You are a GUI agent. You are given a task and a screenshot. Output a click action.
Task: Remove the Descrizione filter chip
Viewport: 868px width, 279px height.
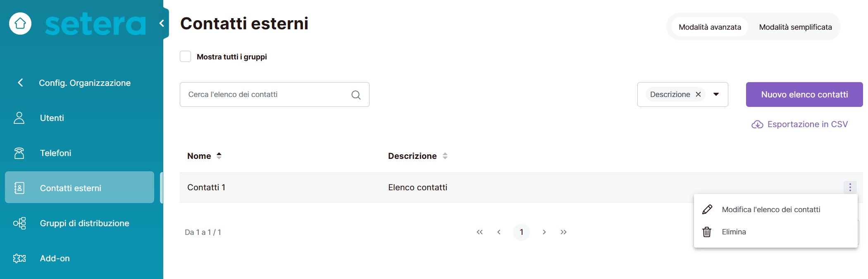point(698,95)
